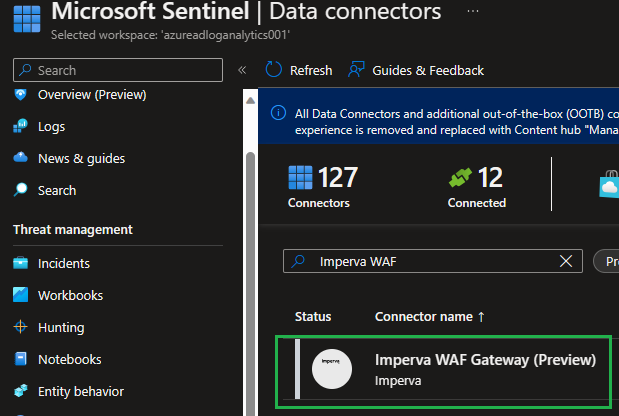Click the search magnifier in connector filter
The image size is (619, 416).
point(298,261)
